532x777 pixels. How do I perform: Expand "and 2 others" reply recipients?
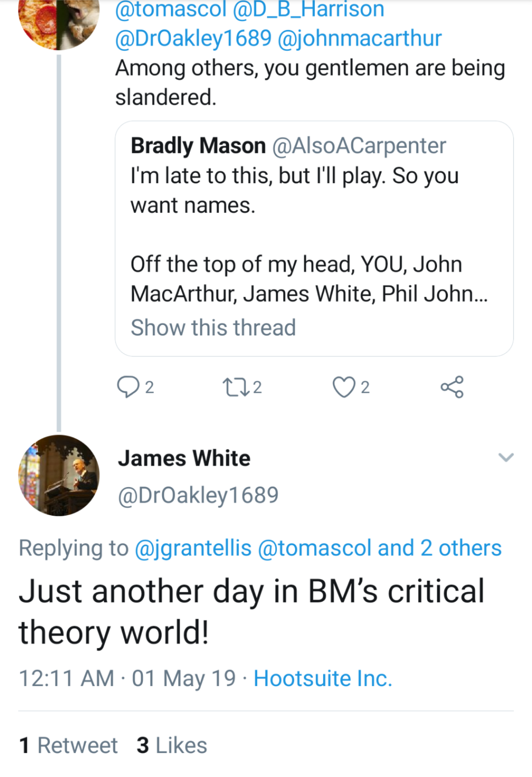click(x=439, y=548)
